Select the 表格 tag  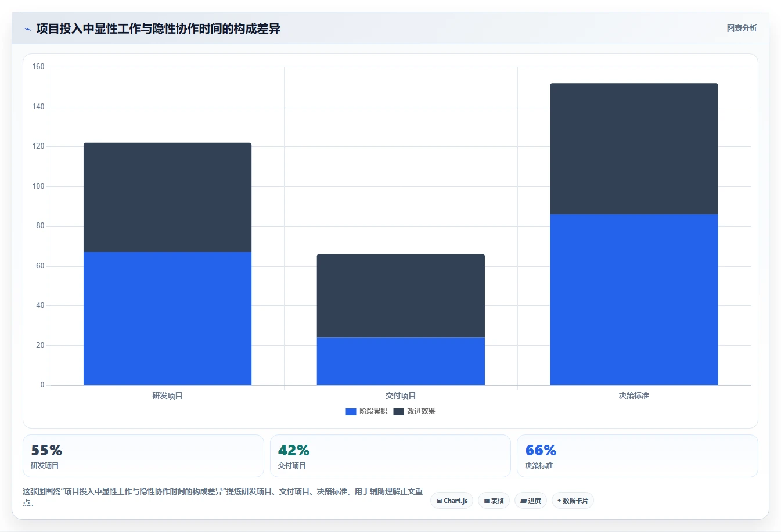click(x=494, y=501)
